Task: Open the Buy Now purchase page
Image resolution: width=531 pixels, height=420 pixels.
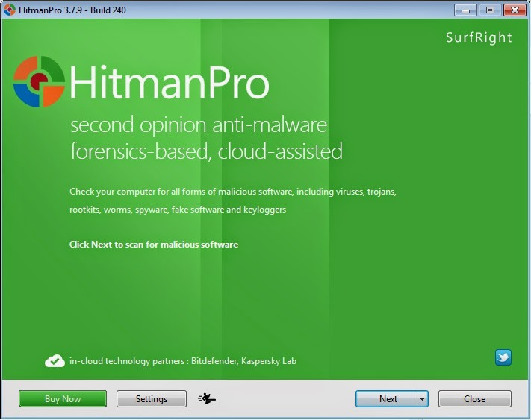Action: [63, 399]
